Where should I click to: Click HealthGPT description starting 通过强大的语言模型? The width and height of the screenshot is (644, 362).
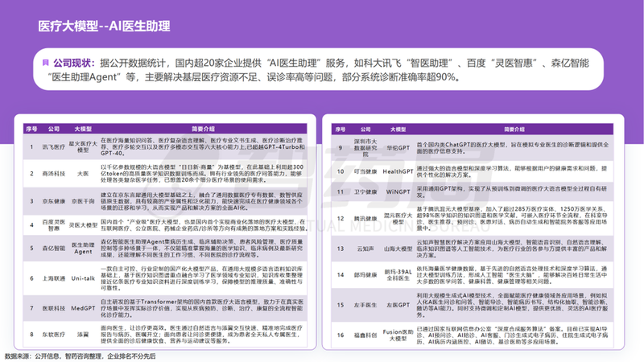[512, 171]
